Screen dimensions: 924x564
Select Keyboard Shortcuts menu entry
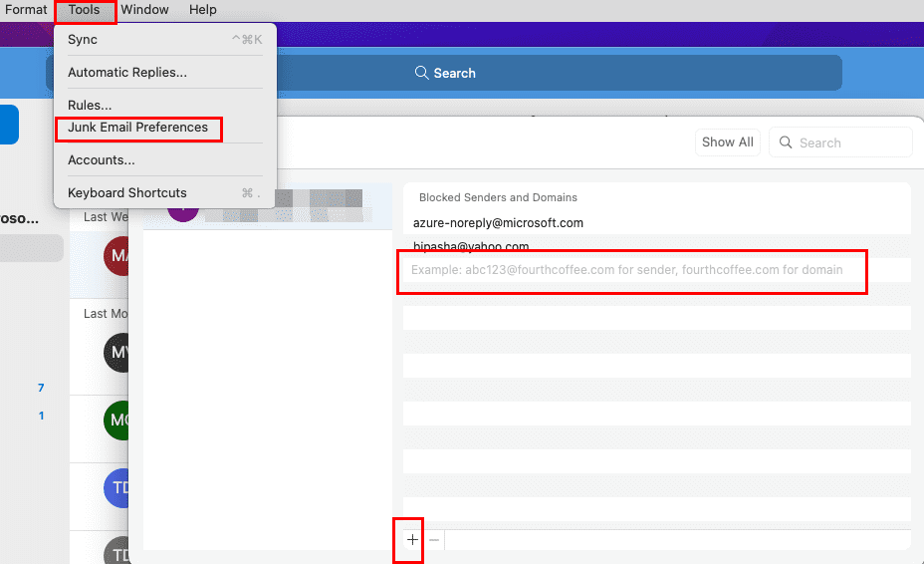pyautogui.click(x=127, y=193)
